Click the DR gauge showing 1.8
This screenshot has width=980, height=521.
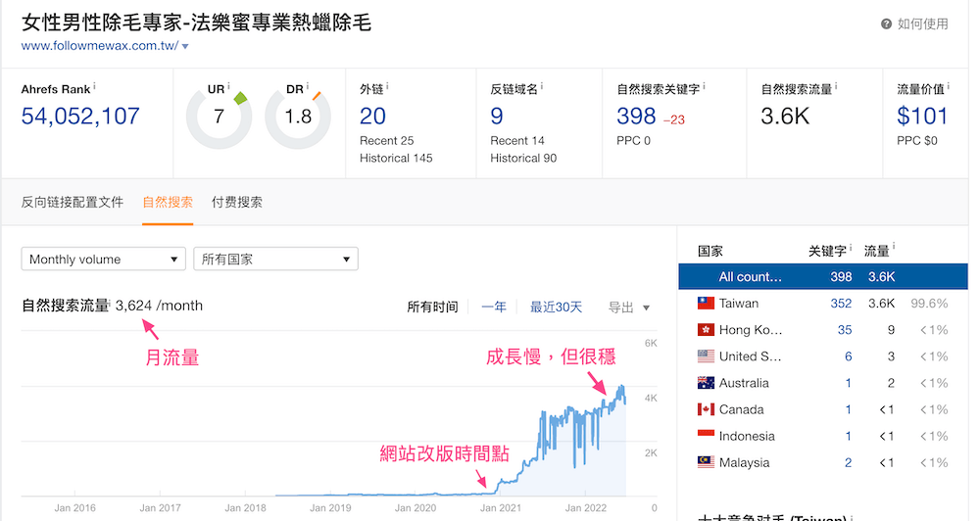[x=298, y=117]
